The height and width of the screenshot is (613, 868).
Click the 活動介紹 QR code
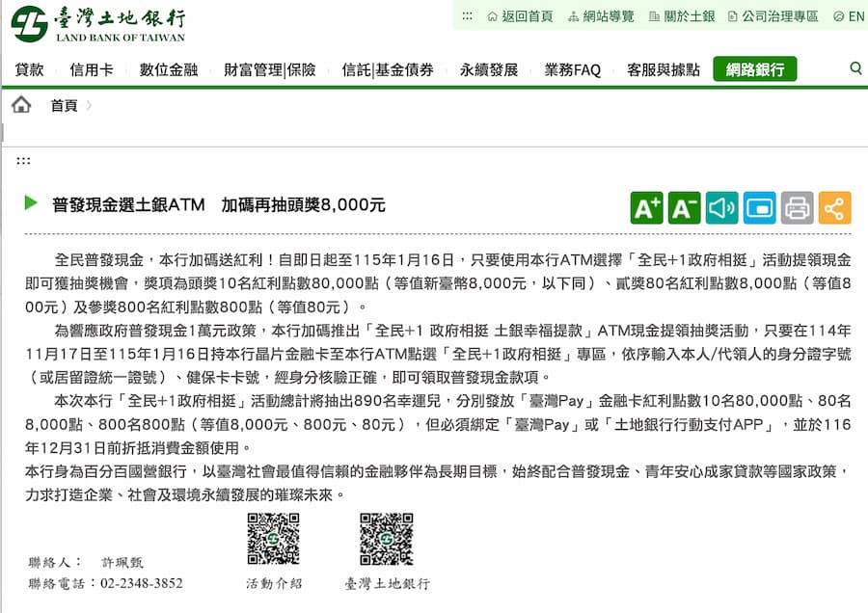click(x=272, y=539)
